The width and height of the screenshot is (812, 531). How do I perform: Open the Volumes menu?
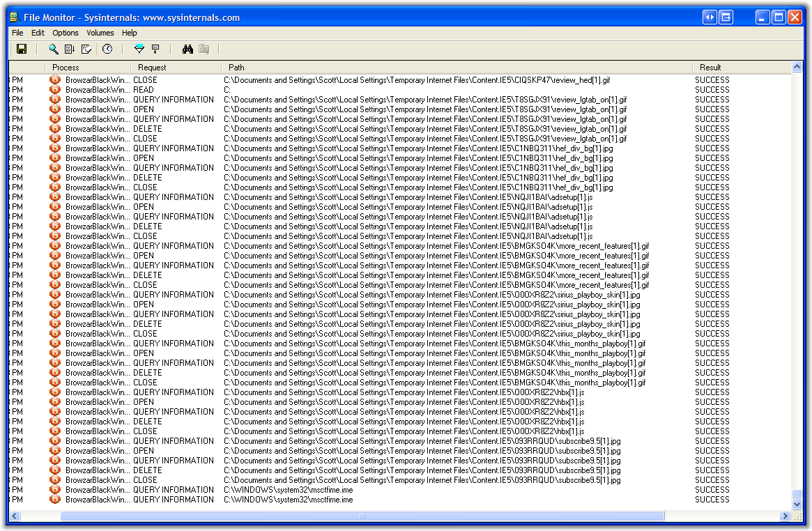click(100, 33)
